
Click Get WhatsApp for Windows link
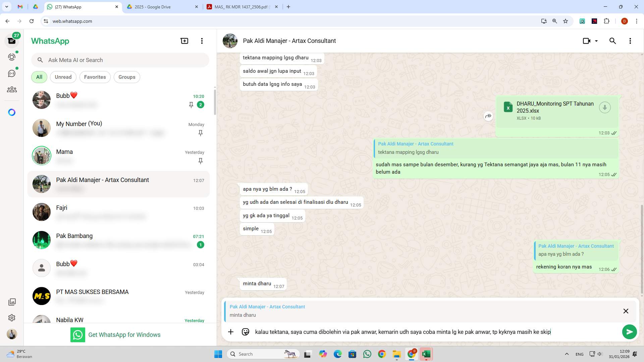124,335
